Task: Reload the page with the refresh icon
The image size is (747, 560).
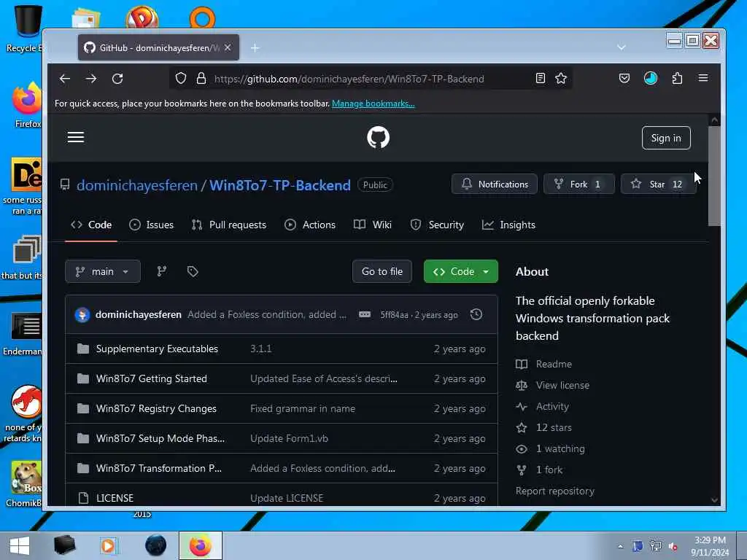Action: pos(117,79)
